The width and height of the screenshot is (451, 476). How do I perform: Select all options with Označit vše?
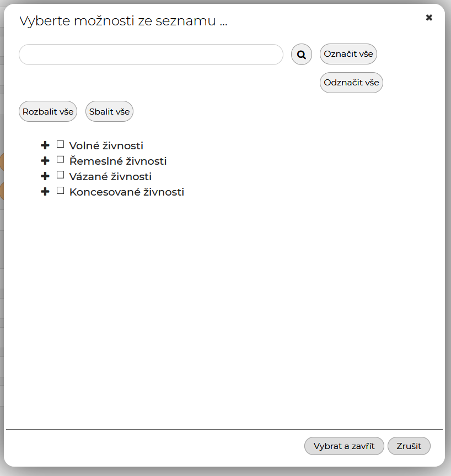[348, 54]
